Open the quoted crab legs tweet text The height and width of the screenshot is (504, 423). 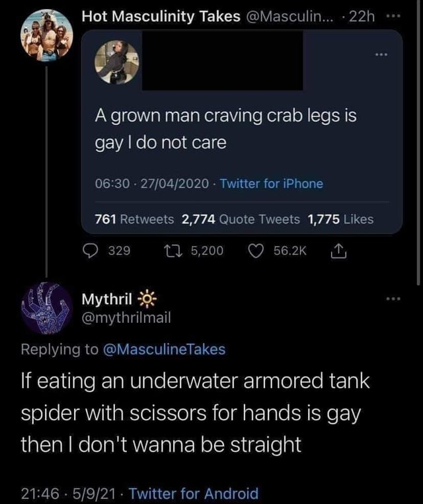[226, 129]
